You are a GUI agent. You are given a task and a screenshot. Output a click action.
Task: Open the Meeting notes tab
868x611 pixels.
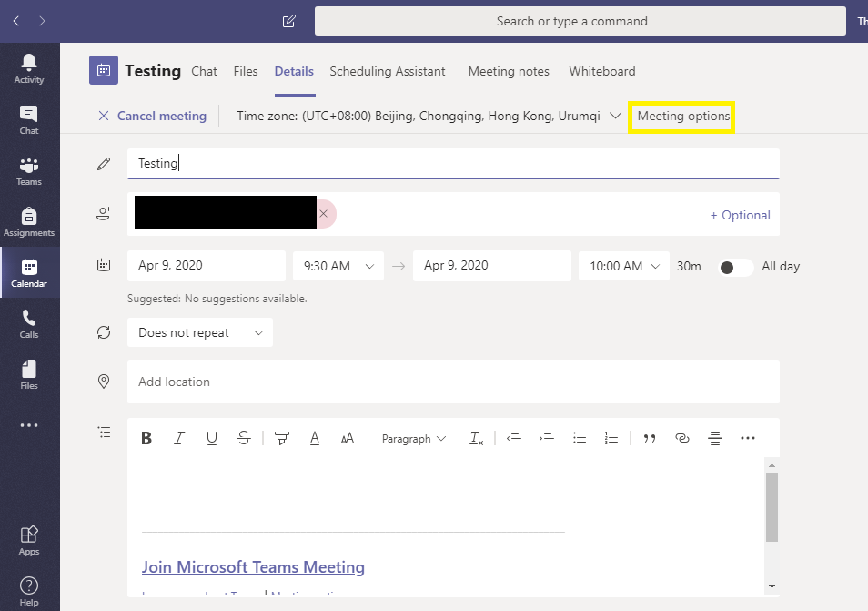(509, 71)
